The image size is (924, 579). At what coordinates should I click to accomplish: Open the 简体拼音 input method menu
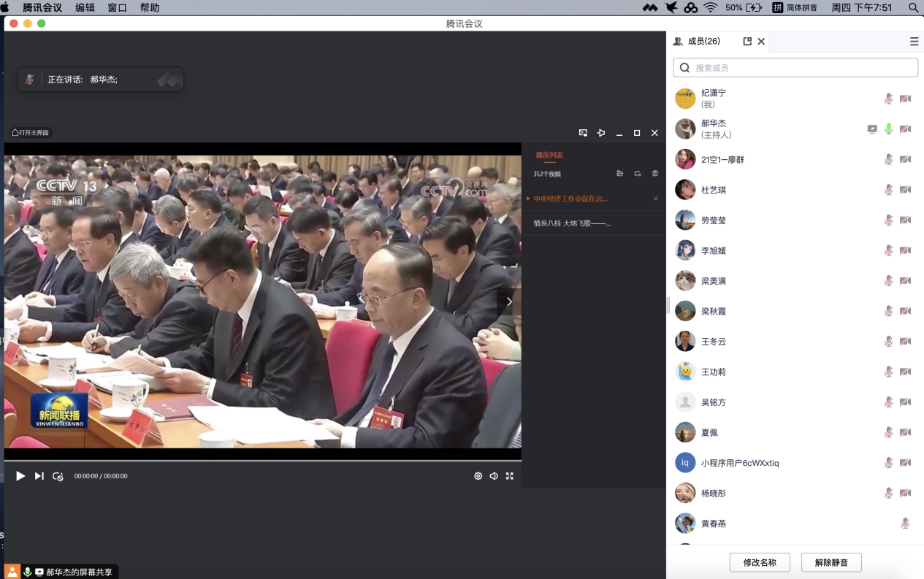pos(796,7)
